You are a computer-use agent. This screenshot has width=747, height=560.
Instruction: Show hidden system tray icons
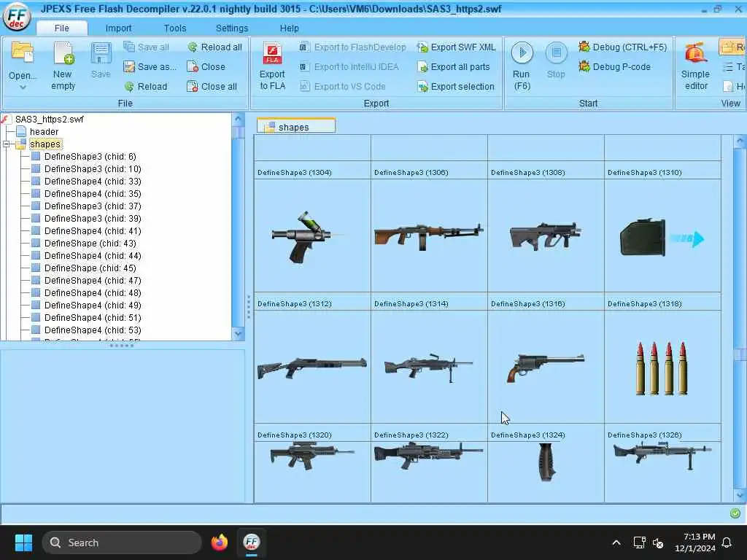(616, 542)
